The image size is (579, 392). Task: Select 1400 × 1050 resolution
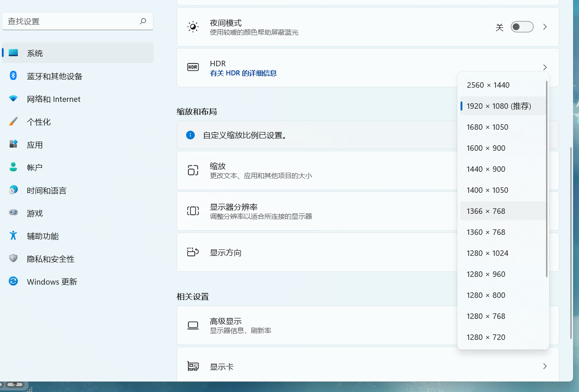(503, 190)
